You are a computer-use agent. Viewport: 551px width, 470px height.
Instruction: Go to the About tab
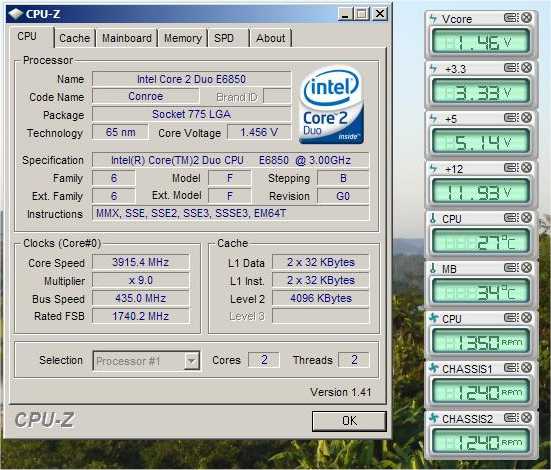click(271, 38)
